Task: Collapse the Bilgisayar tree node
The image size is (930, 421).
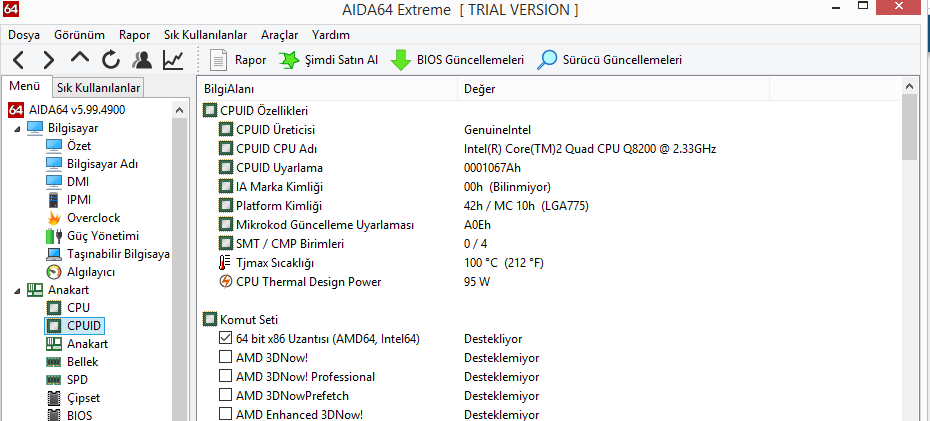Action: pos(15,127)
